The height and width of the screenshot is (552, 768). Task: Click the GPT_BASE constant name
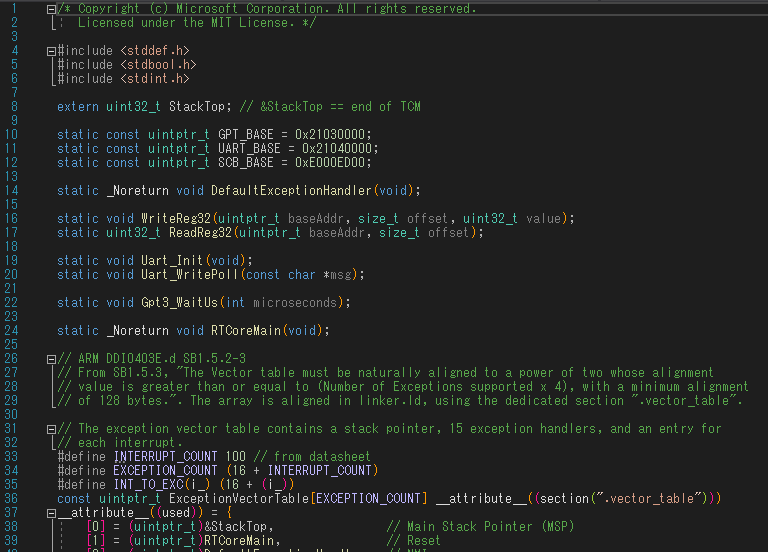pyautogui.click(x=245, y=135)
